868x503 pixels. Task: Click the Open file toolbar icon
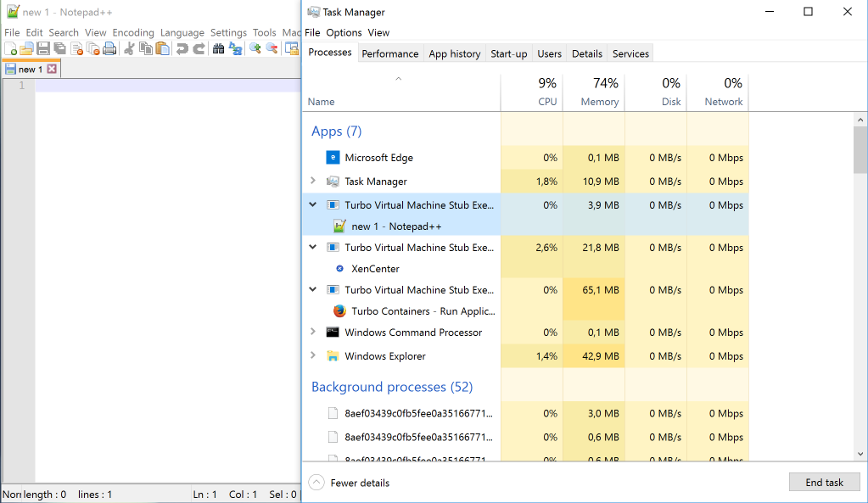pyautogui.click(x=26, y=48)
